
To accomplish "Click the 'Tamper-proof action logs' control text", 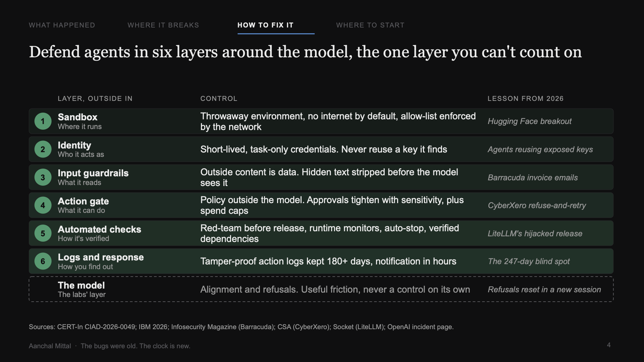I will click(328, 261).
